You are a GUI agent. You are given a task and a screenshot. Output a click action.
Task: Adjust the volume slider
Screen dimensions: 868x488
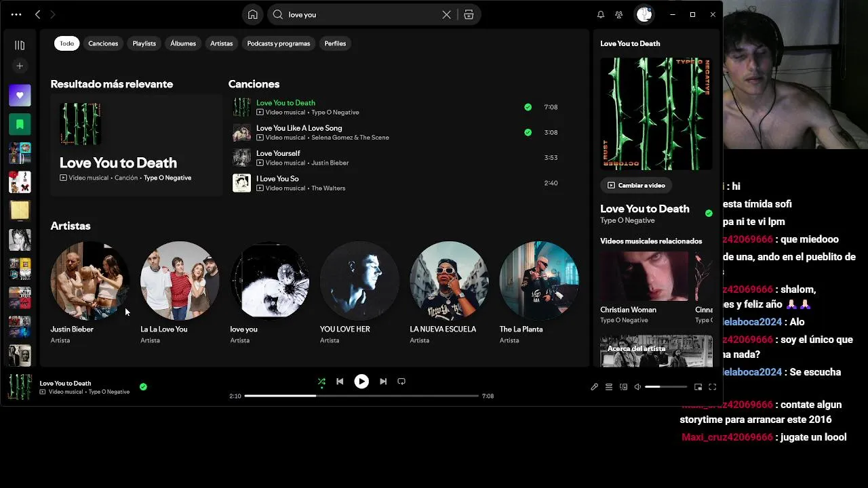[x=666, y=387]
